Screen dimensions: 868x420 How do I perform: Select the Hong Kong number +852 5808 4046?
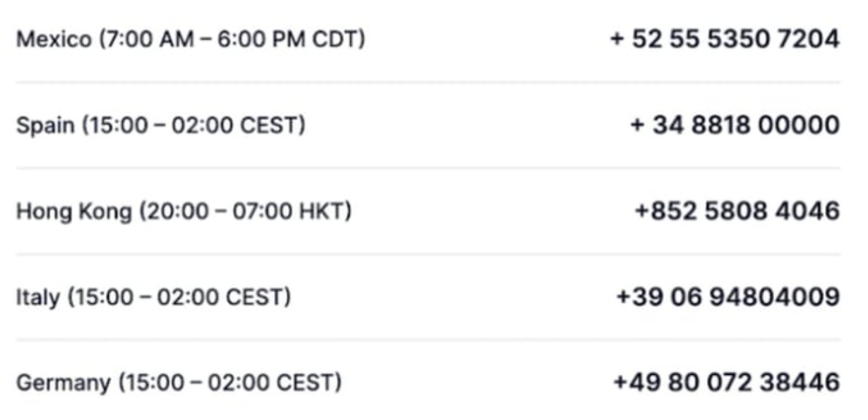(x=737, y=211)
